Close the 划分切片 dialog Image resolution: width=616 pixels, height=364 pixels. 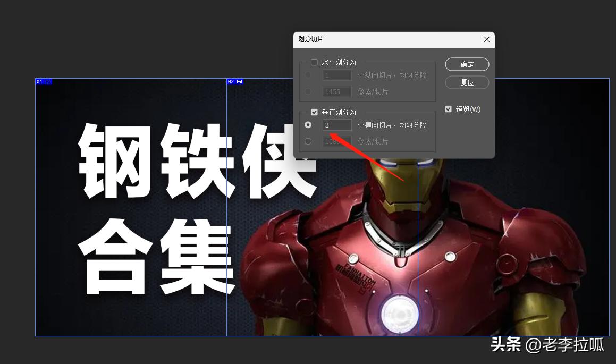[486, 39]
